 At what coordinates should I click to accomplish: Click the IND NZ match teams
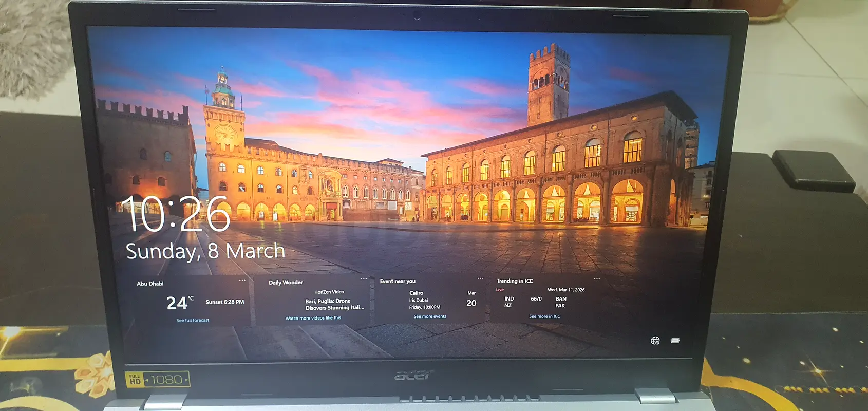pos(508,302)
